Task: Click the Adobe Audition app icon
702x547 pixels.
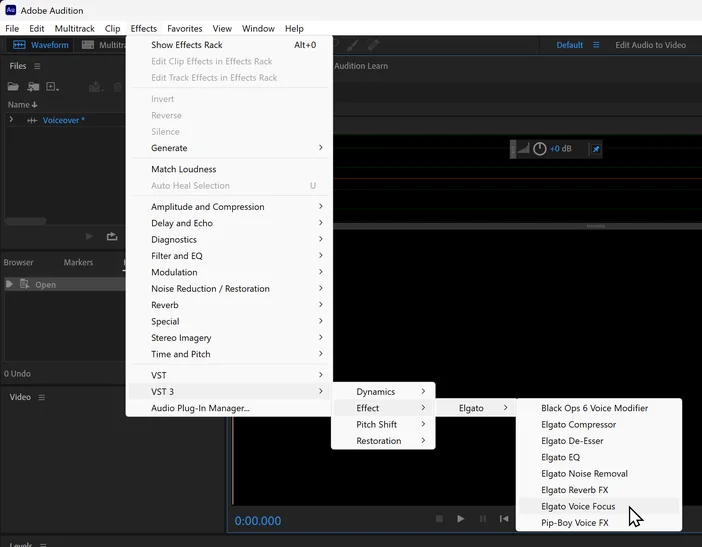Action: click(10, 10)
